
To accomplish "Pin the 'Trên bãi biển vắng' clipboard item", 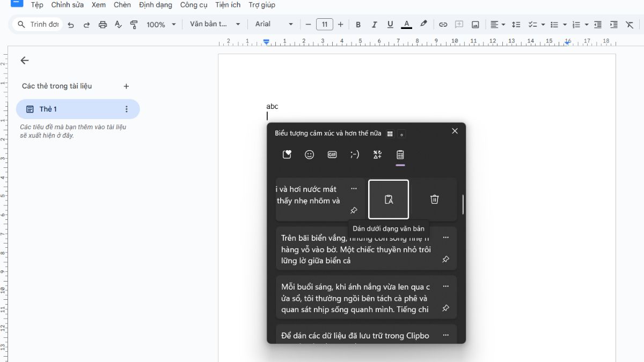I will click(x=445, y=260).
